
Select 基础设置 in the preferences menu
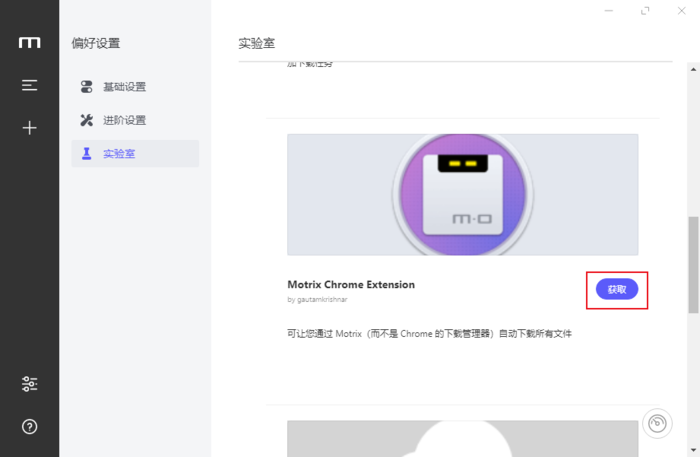[125, 87]
